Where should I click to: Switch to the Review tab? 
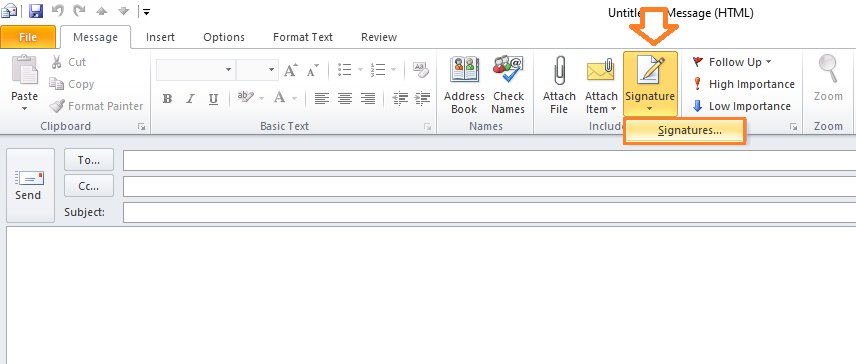tap(379, 37)
